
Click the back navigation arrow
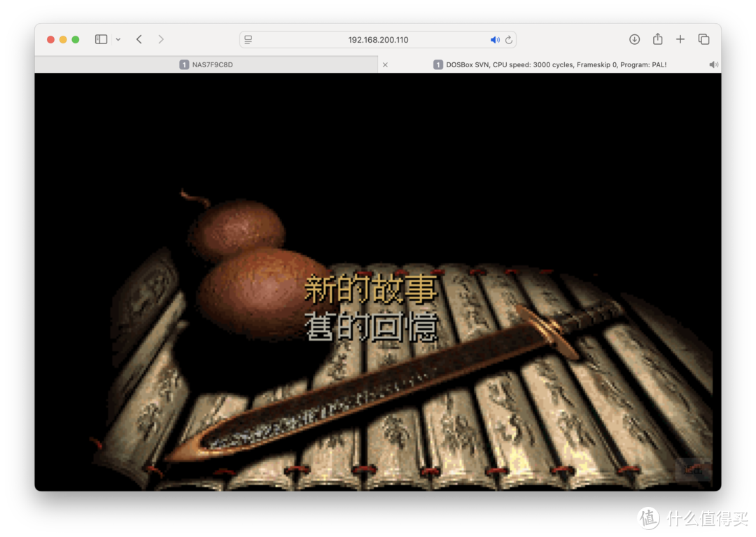tap(138, 39)
